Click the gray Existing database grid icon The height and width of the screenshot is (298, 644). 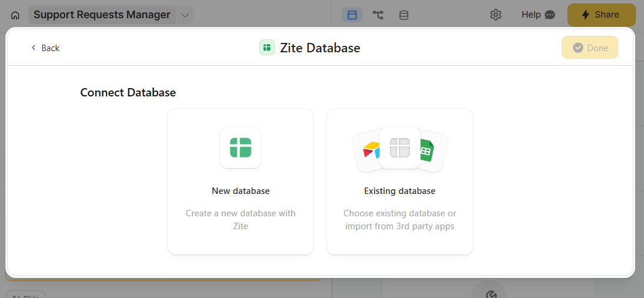pyautogui.click(x=399, y=148)
